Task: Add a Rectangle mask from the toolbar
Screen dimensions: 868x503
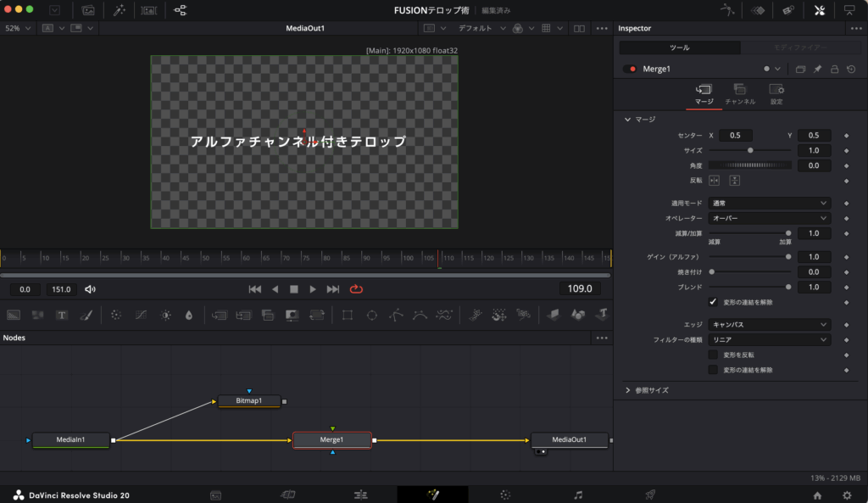Action: click(x=347, y=315)
